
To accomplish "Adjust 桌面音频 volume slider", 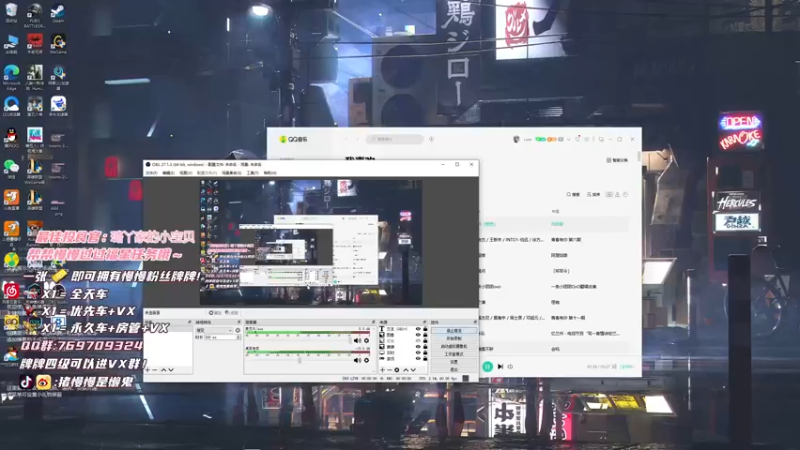I will 299,360.
